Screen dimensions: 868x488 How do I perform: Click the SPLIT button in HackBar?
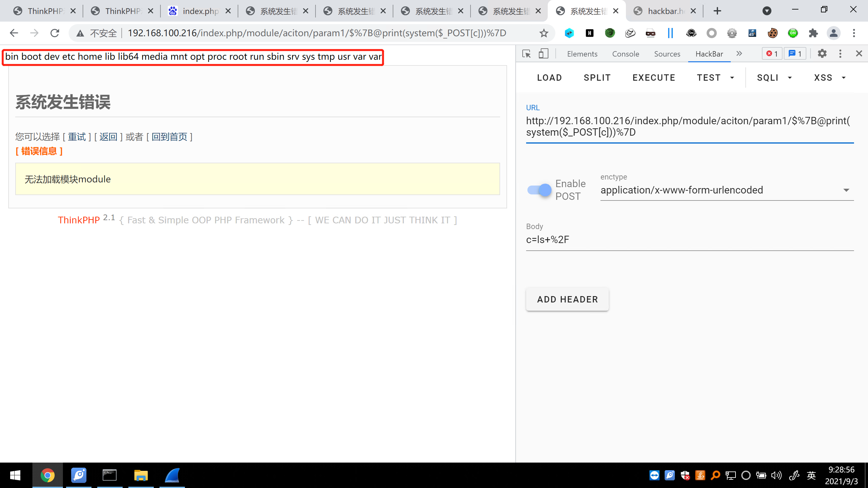pos(597,78)
